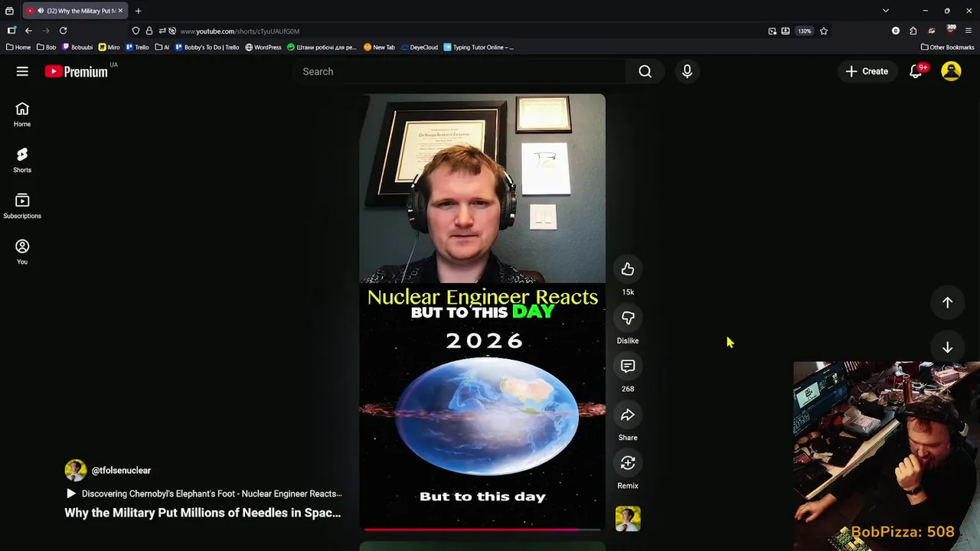Open the account avatar menu

(951, 71)
